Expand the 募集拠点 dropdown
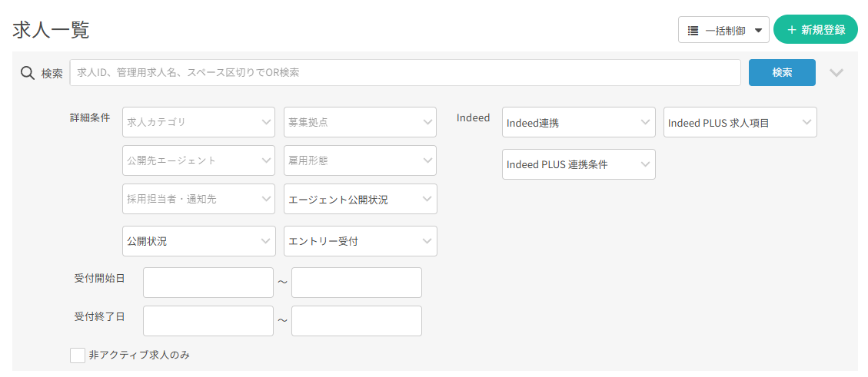 (x=360, y=122)
